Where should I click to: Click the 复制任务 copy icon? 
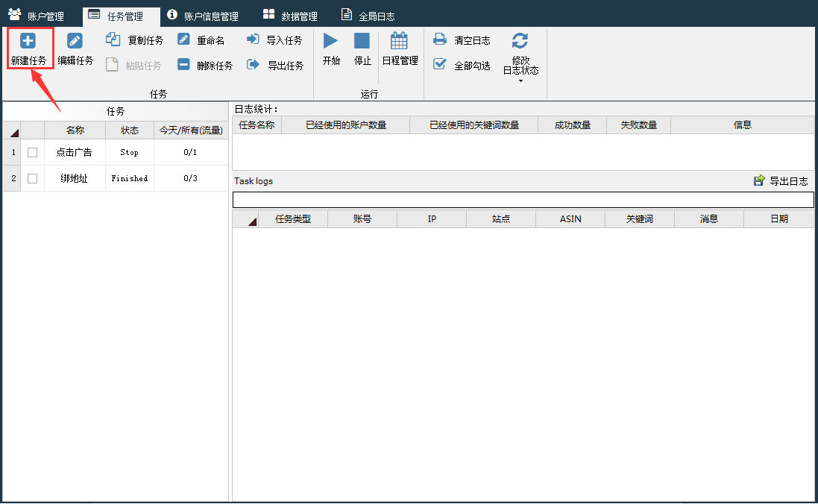(113, 39)
